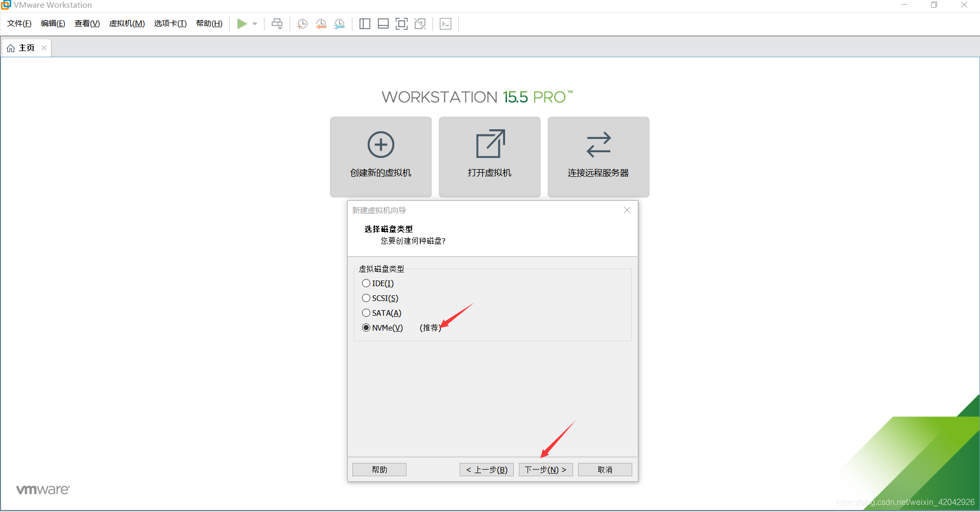The width and height of the screenshot is (980, 512).
Task: Toggle the thumbnail bar view icon
Action: pyautogui.click(x=383, y=24)
